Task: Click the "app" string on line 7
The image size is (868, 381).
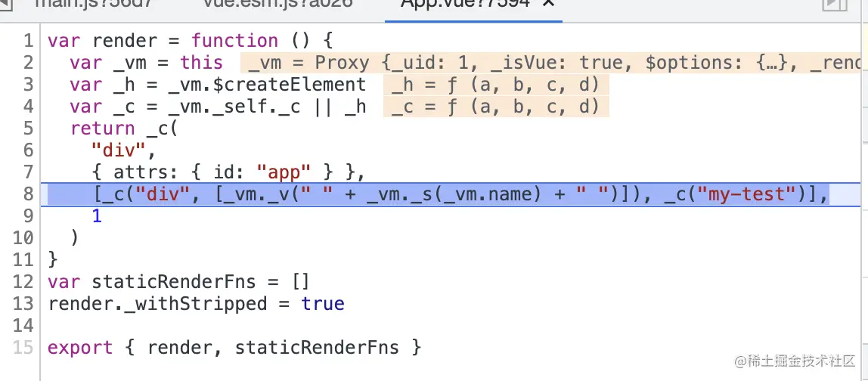Action: point(284,172)
